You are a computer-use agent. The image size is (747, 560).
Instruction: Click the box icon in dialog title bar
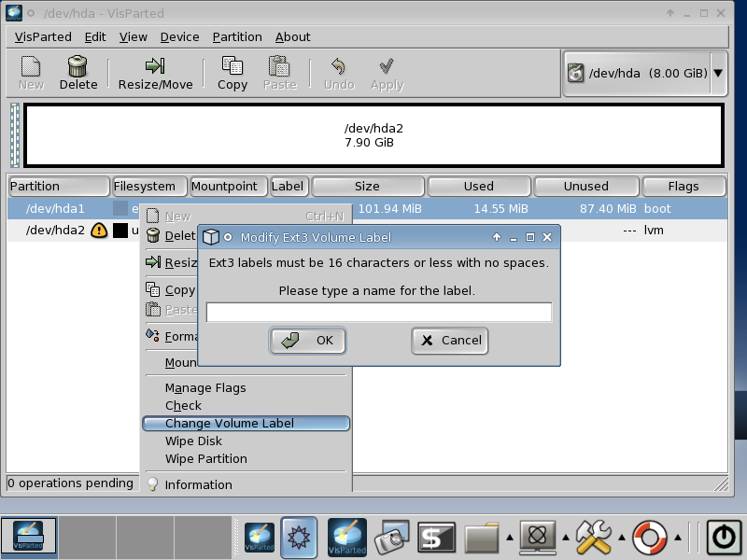tap(211, 237)
